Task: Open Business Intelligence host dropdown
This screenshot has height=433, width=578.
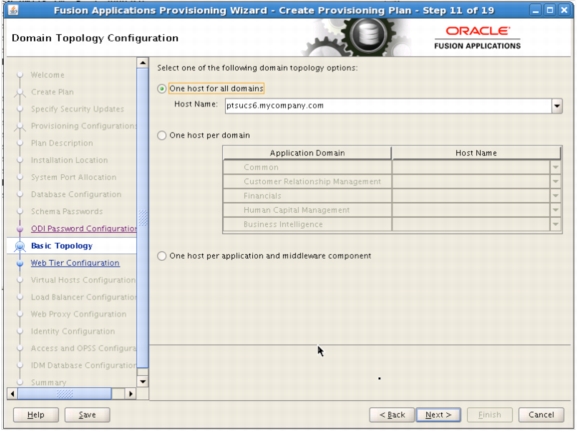Action: coord(556,224)
